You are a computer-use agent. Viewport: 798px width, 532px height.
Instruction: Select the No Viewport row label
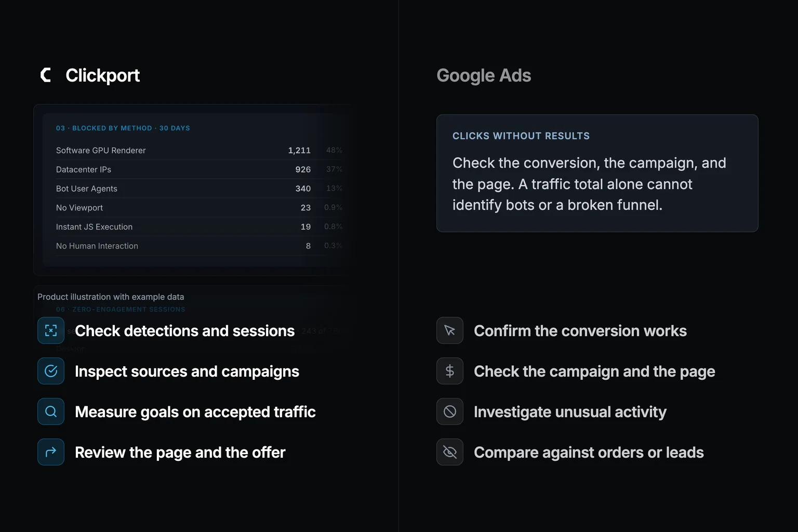click(79, 208)
